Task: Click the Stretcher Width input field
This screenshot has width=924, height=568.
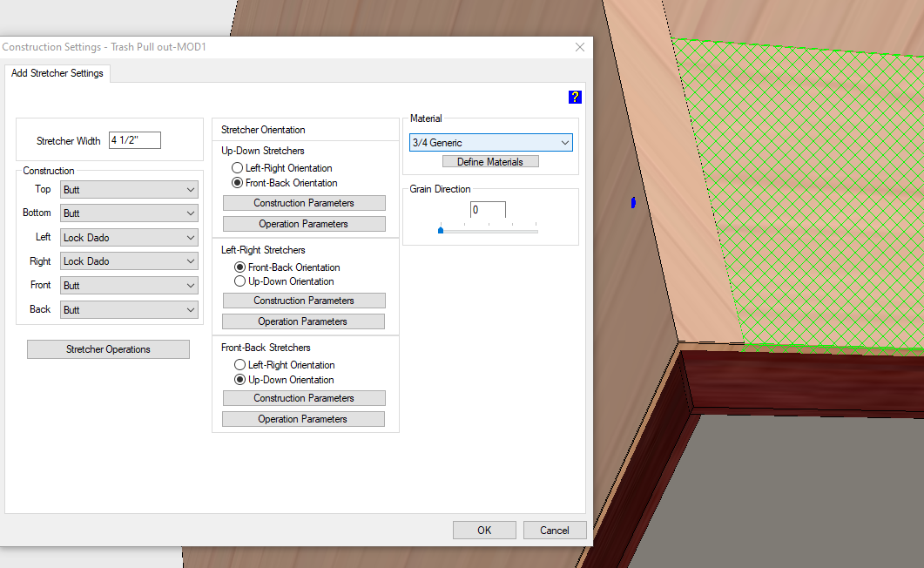Action: pyautogui.click(x=135, y=141)
